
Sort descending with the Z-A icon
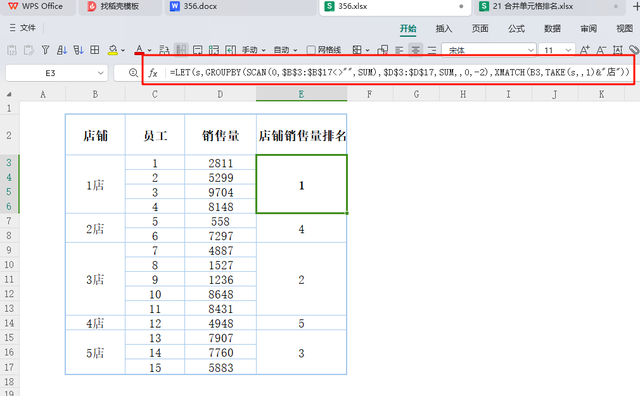tap(78, 50)
